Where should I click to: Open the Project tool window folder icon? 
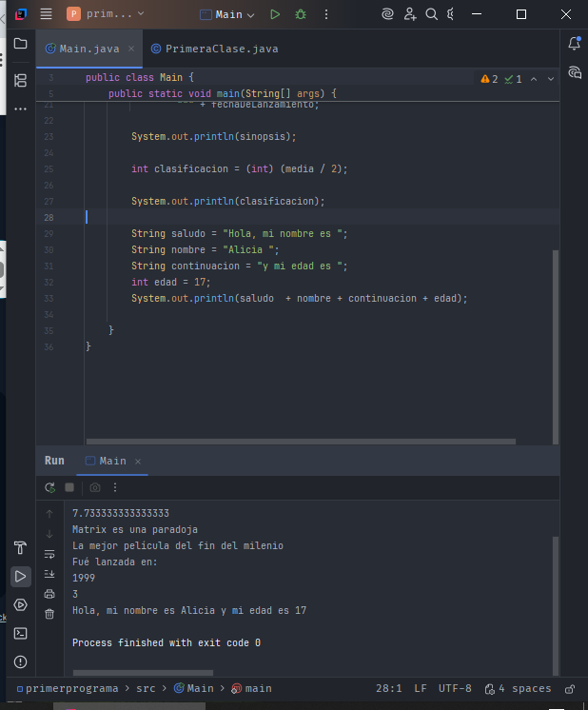(x=20, y=44)
